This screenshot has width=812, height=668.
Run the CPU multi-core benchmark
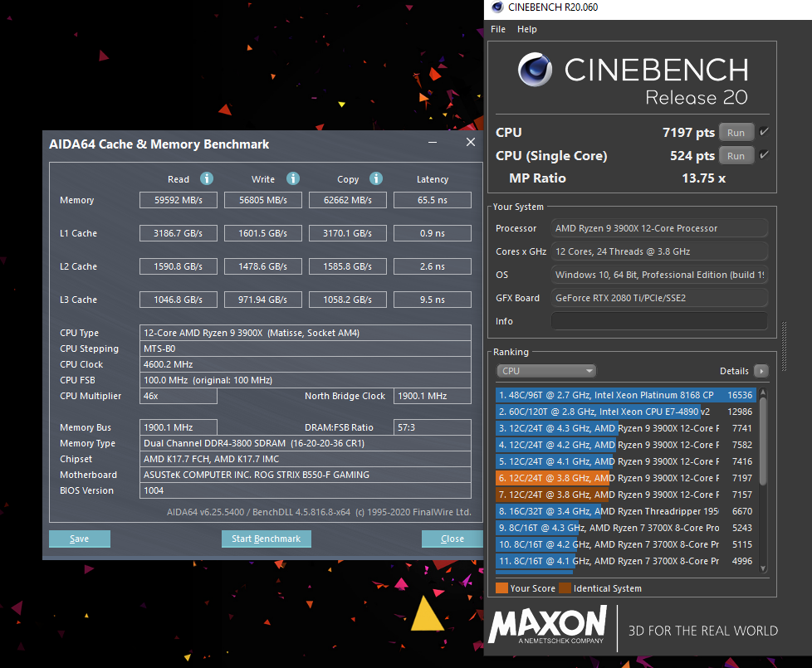[x=736, y=133]
